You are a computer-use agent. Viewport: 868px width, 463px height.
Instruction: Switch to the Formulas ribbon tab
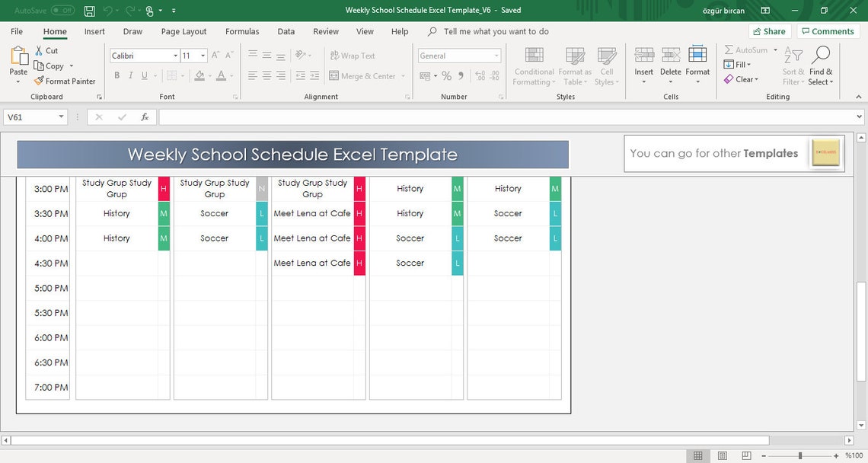coord(241,31)
